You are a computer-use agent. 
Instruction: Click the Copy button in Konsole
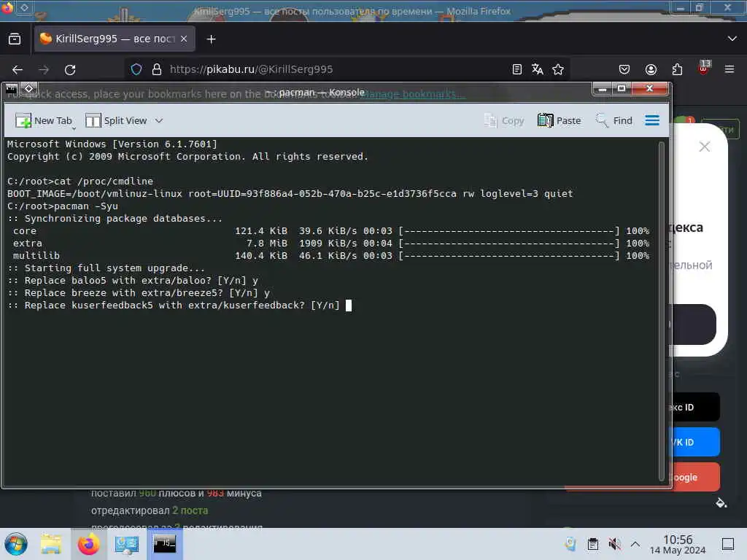point(504,121)
